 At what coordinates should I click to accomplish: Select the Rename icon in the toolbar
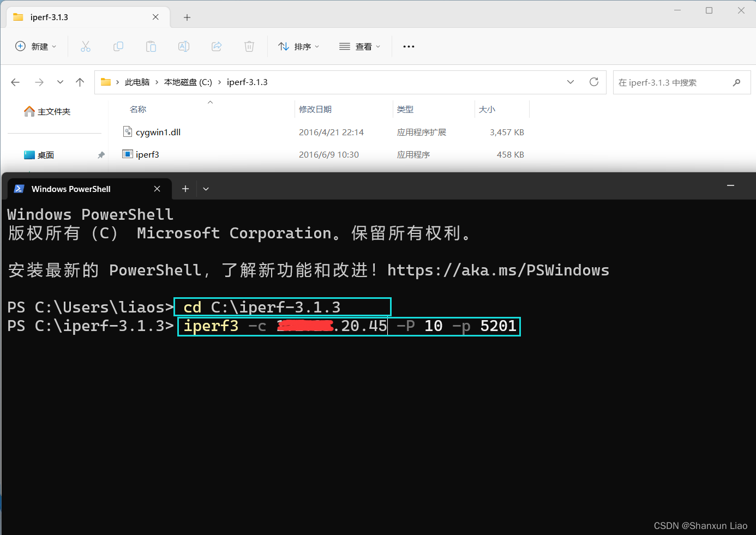point(183,46)
